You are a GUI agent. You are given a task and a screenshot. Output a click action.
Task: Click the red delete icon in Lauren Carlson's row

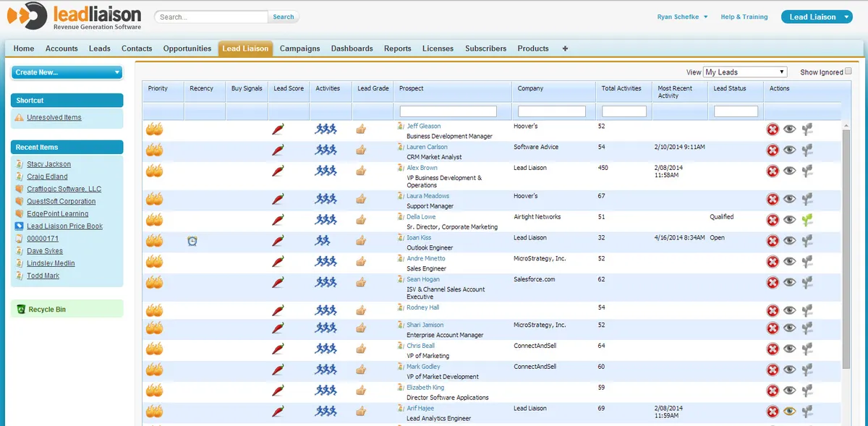(x=773, y=150)
